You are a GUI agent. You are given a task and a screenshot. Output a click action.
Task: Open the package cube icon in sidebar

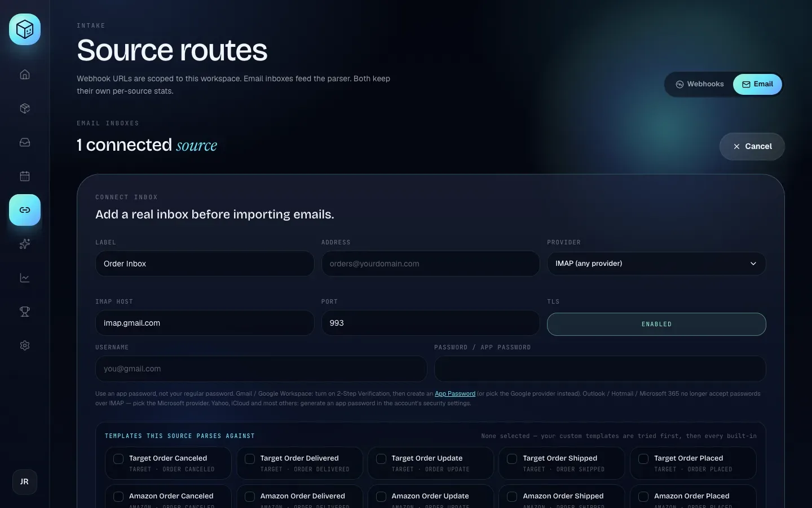click(x=25, y=108)
